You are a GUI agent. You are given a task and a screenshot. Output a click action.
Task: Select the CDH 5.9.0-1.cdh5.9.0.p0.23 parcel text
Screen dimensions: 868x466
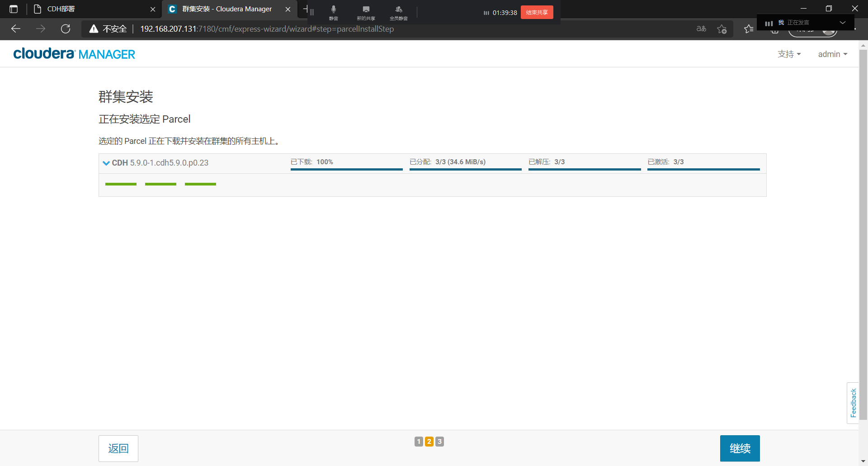click(160, 163)
